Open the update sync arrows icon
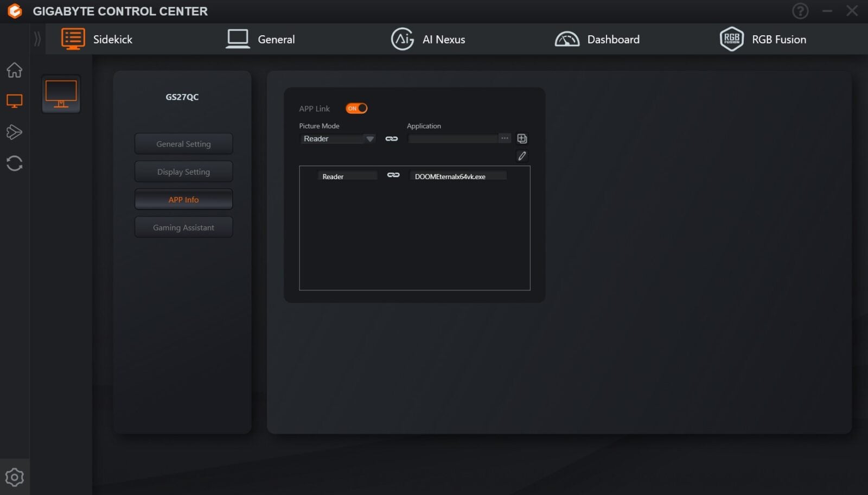 pos(15,163)
